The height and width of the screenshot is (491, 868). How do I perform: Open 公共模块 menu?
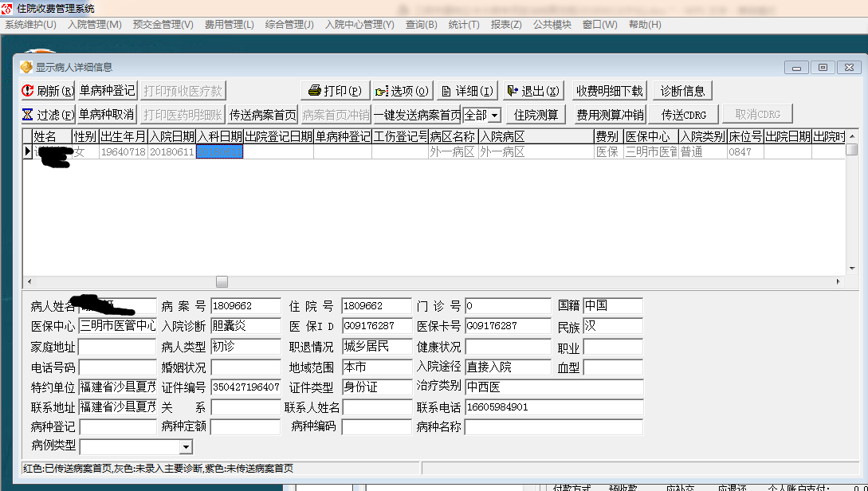pyautogui.click(x=552, y=25)
